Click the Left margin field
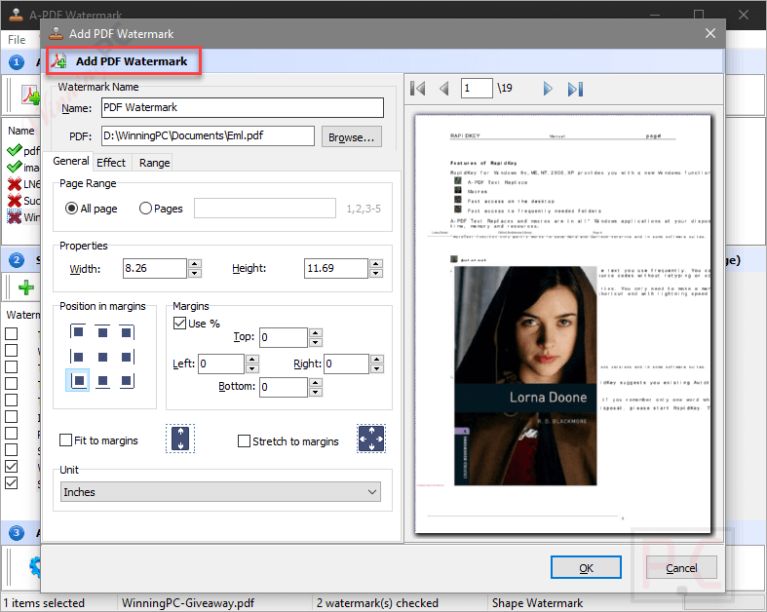767x612 pixels. (x=221, y=363)
